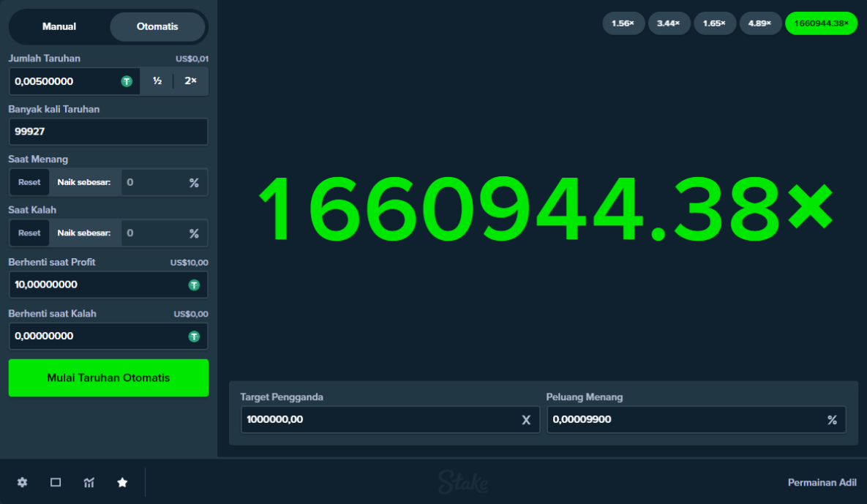Image resolution: width=867 pixels, height=504 pixels.
Task: Click the US$0,00 value beside Berhenti saat Kalah
Action: click(x=191, y=314)
